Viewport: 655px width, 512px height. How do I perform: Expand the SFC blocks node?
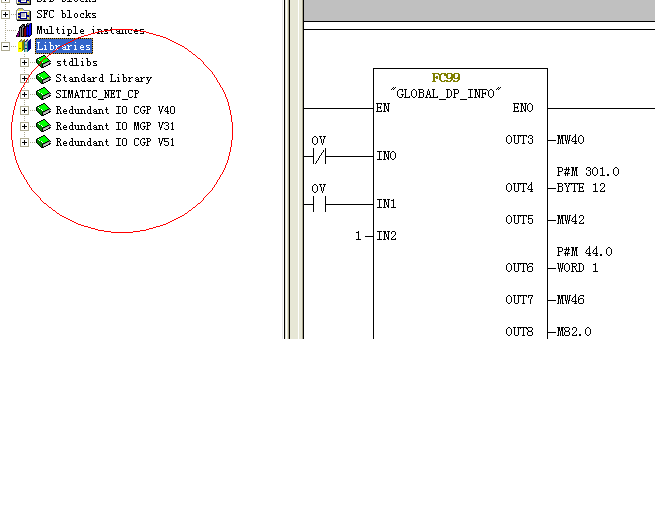(6, 14)
